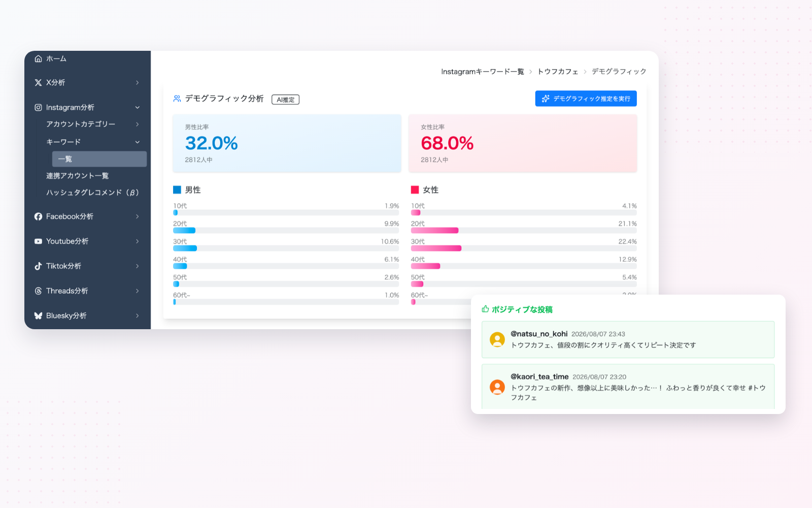Click the people icon beside デモグラフィック分析
The image size is (812, 508).
pos(177,99)
